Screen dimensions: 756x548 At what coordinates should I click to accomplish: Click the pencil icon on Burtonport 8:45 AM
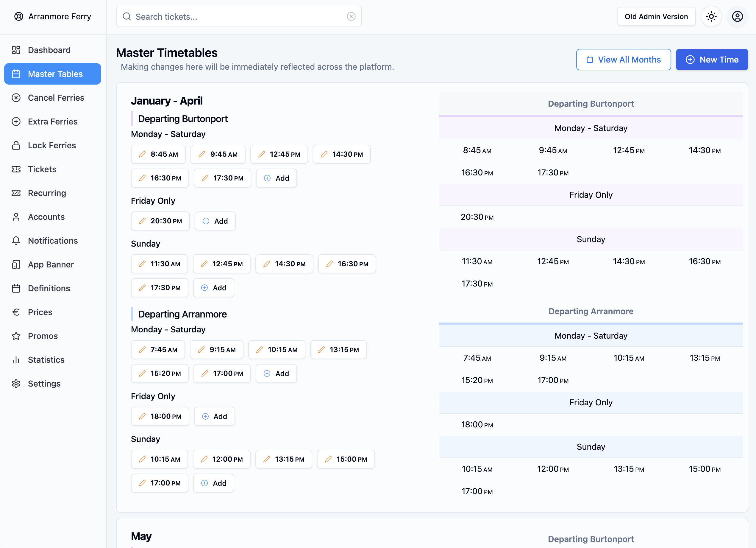coord(142,154)
